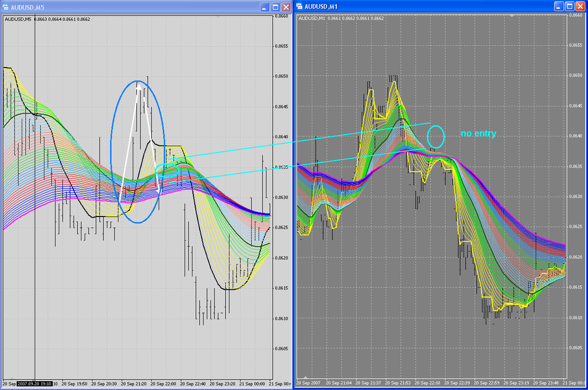Minimize the AUDUSD,M5 chart window
The width and height of the screenshot is (588, 390).
coord(265,7)
